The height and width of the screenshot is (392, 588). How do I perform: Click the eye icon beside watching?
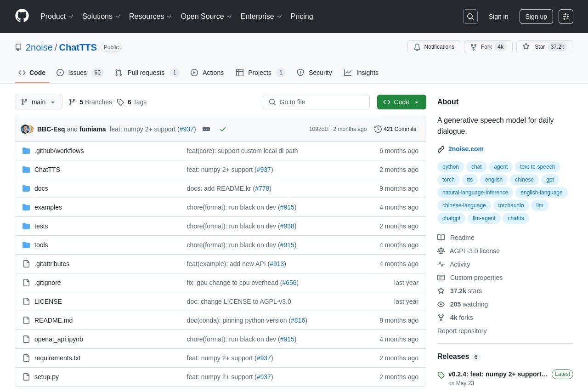(441, 304)
